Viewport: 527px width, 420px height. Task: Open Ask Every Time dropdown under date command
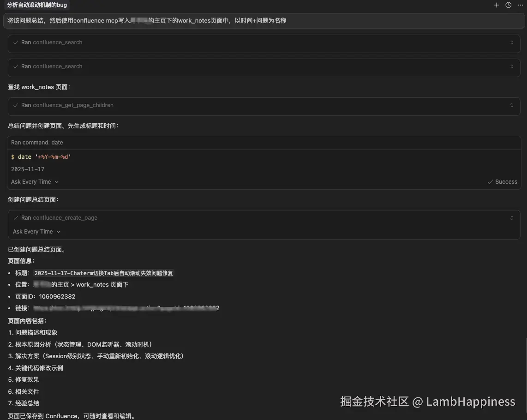(35, 181)
